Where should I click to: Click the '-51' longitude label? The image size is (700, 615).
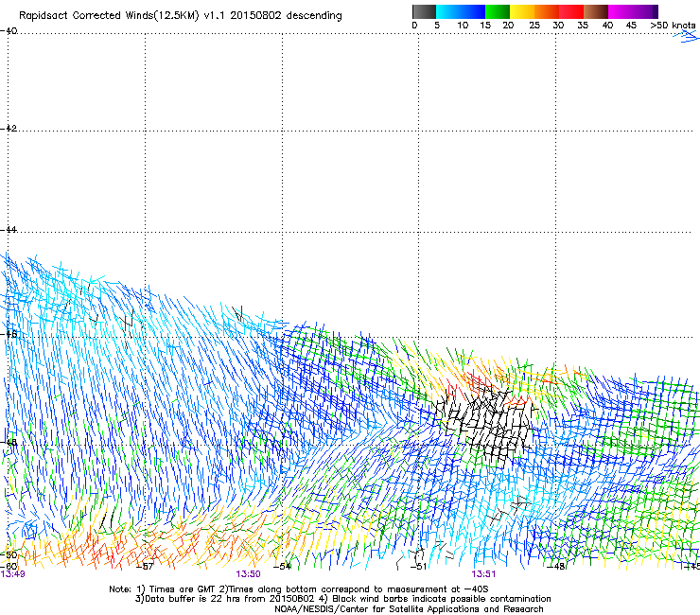pyautogui.click(x=419, y=567)
